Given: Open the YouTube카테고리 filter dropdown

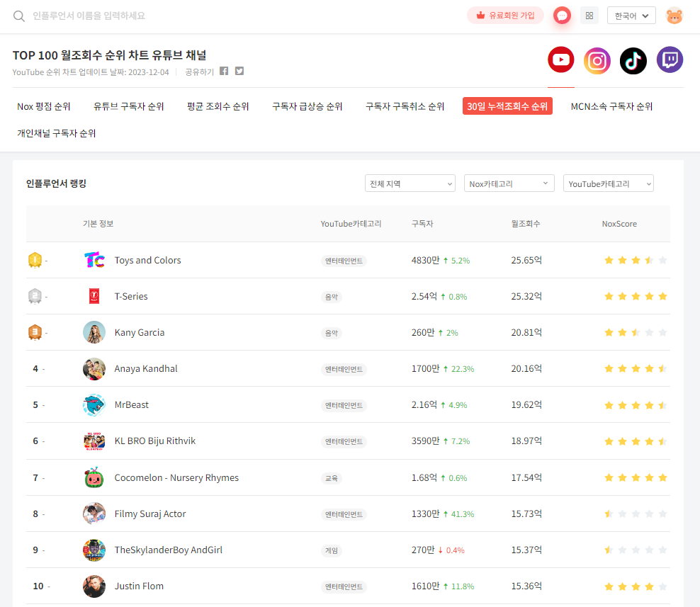Looking at the screenshot, I should (608, 183).
